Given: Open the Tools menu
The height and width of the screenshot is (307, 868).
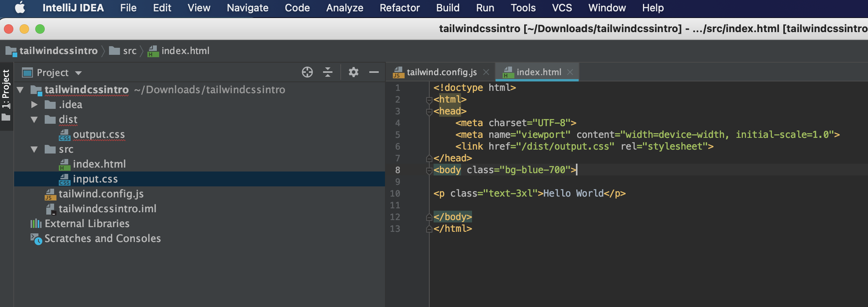Looking at the screenshot, I should pyautogui.click(x=523, y=8).
